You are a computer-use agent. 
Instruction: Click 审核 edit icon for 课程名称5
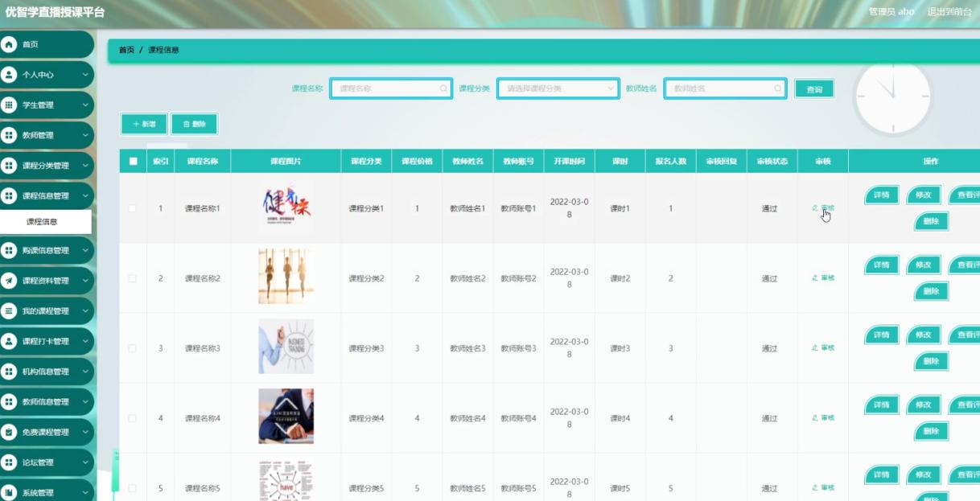click(815, 487)
